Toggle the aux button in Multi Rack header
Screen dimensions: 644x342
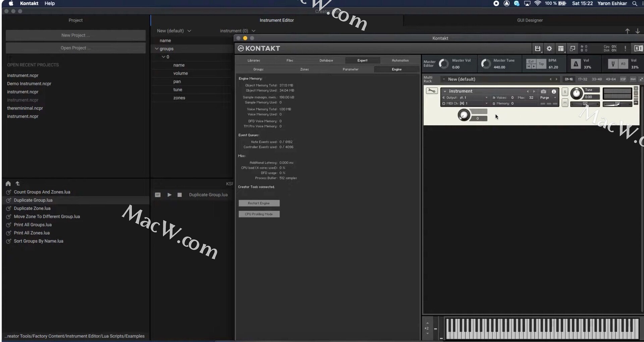point(633,79)
